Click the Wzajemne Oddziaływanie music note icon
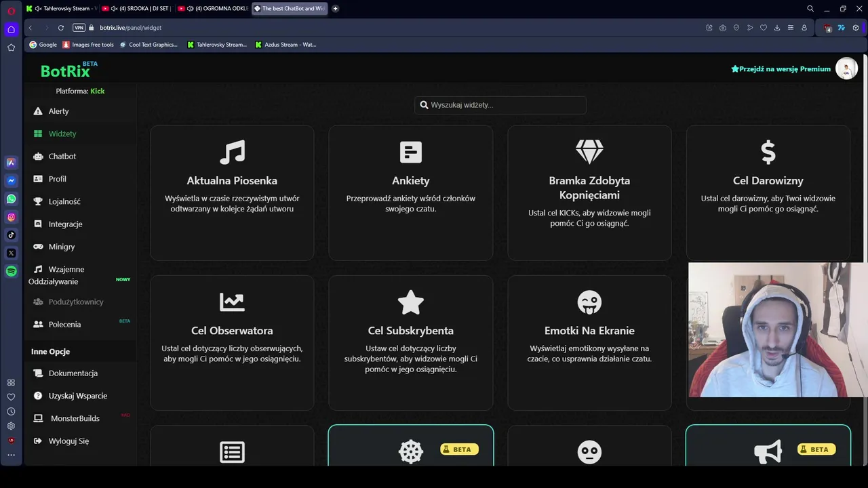Image resolution: width=868 pixels, height=488 pixels. click(x=38, y=269)
